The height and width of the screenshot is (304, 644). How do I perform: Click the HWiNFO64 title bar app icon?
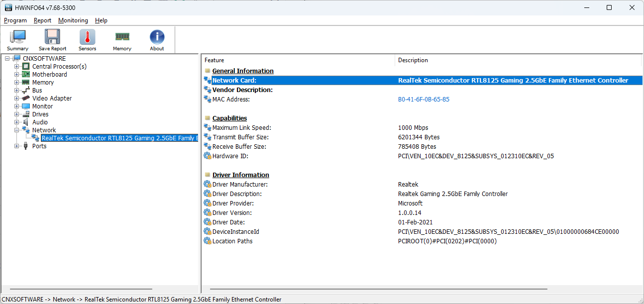pyautogui.click(x=8, y=7)
